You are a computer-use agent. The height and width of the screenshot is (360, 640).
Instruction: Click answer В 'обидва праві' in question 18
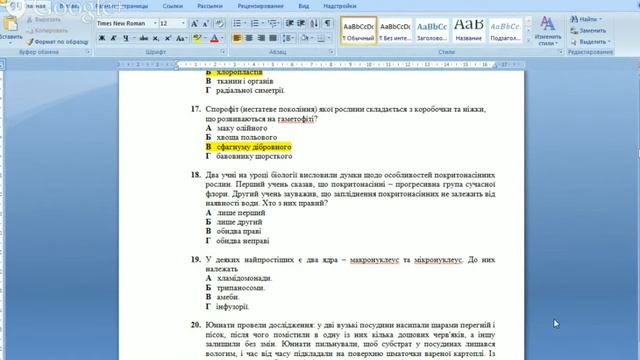coord(239,231)
